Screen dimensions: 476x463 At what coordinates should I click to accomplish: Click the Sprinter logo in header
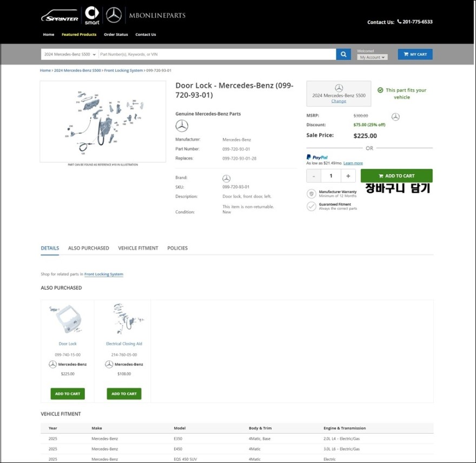[60, 16]
